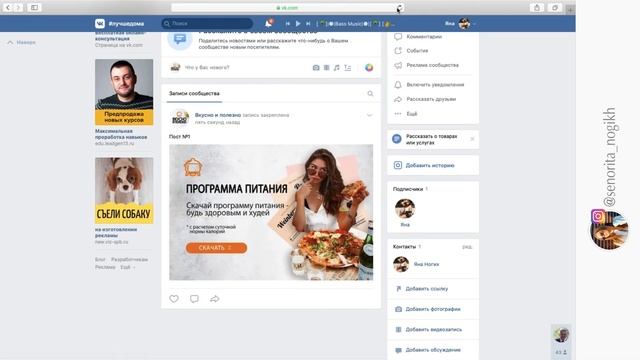Comment on the post with bubble icon
Screen dimensions: 640x360
click(194, 299)
